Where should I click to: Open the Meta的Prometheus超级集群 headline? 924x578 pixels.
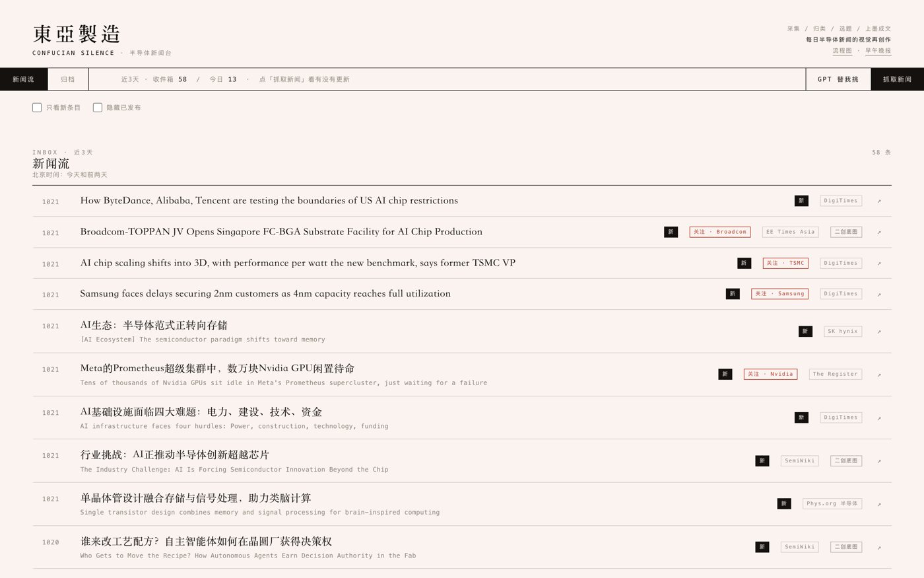pos(217,369)
